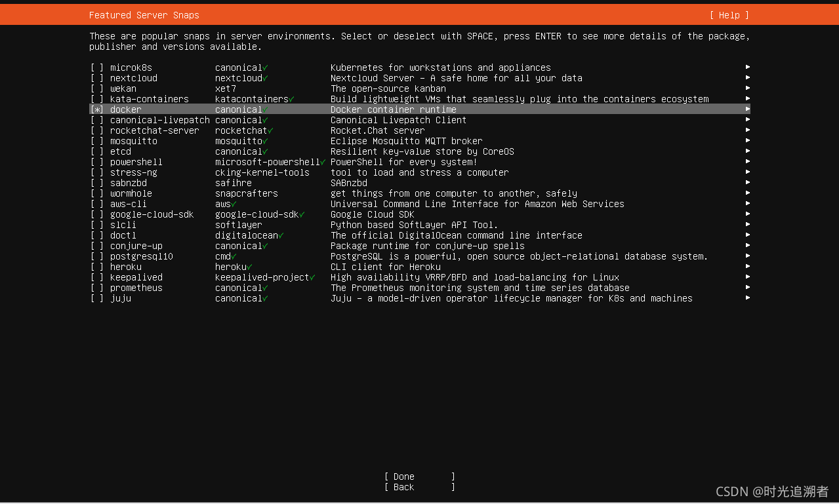The image size is (839, 504).
Task: Select the conjure-up snap name
Action: [x=136, y=246]
